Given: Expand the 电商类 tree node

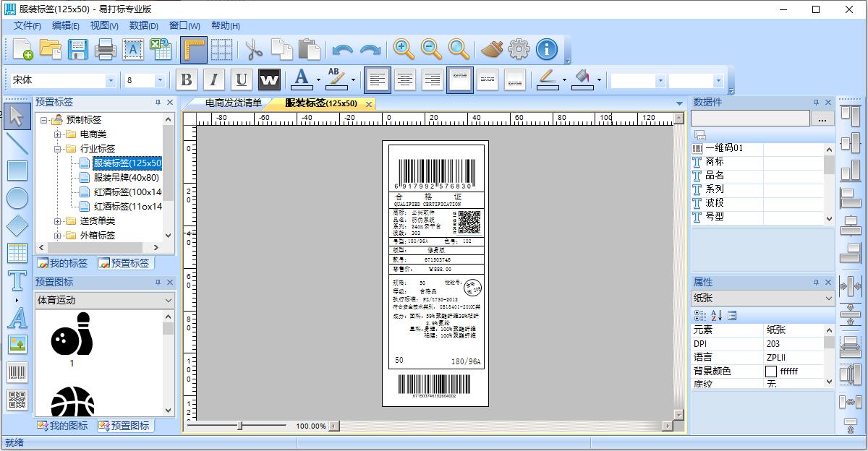Looking at the screenshot, I should pos(58,134).
